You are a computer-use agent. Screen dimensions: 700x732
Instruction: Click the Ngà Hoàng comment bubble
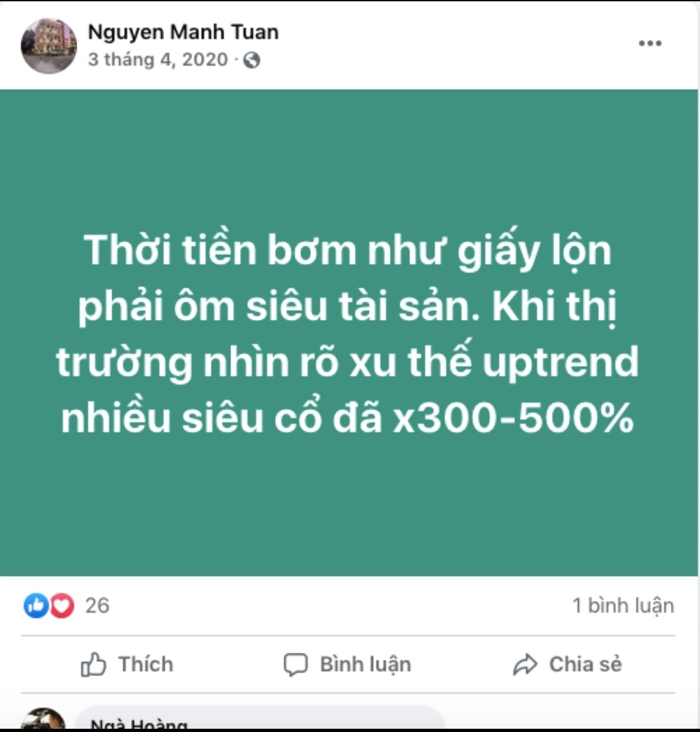(x=259, y=718)
